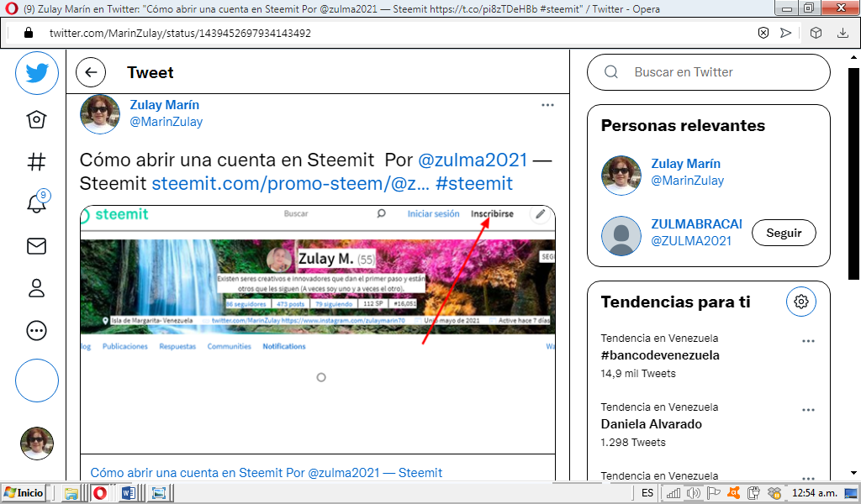The width and height of the screenshot is (861, 504).
Task: Open the Steemit preview card image
Action: (318, 329)
